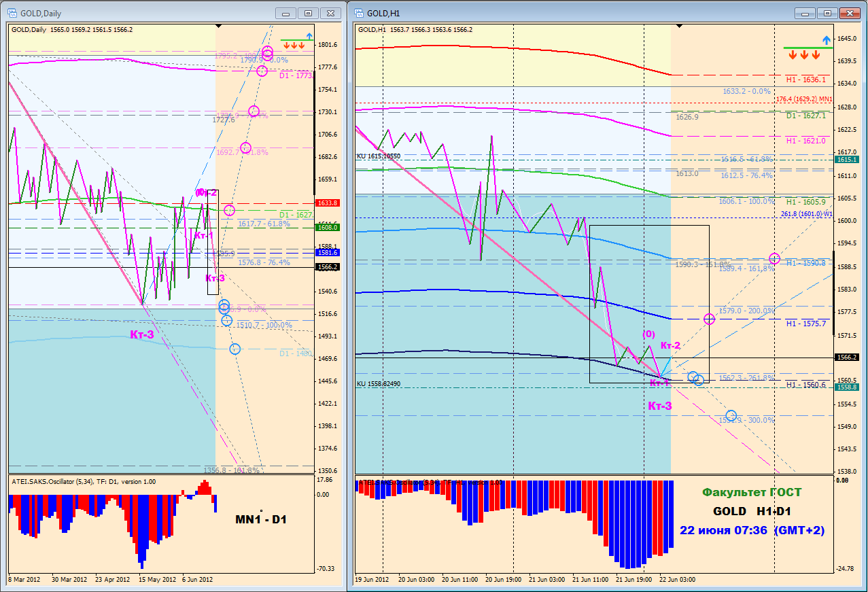Select the '1633.2 - 0.0%' Fibonacci label
This screenshot has width=868, height=592.
point(746,90)
